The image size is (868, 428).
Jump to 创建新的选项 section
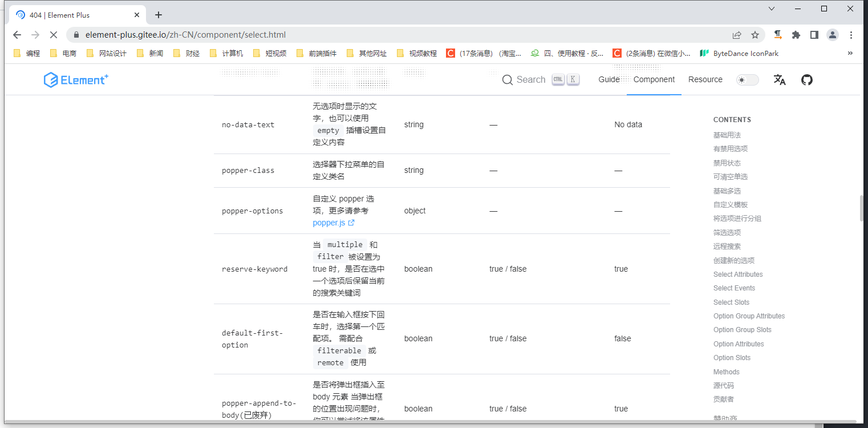click(734, 261)
